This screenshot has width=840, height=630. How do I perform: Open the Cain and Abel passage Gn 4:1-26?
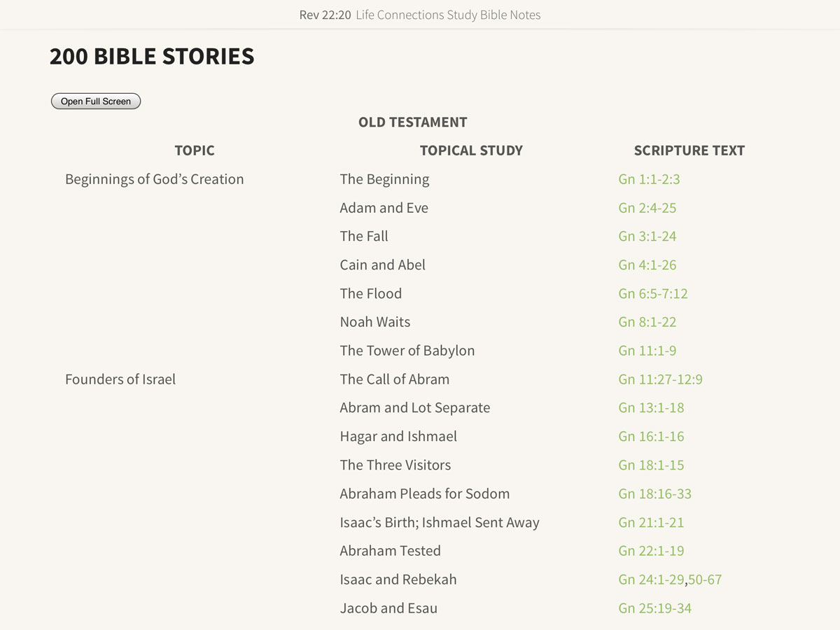[647, 265]
